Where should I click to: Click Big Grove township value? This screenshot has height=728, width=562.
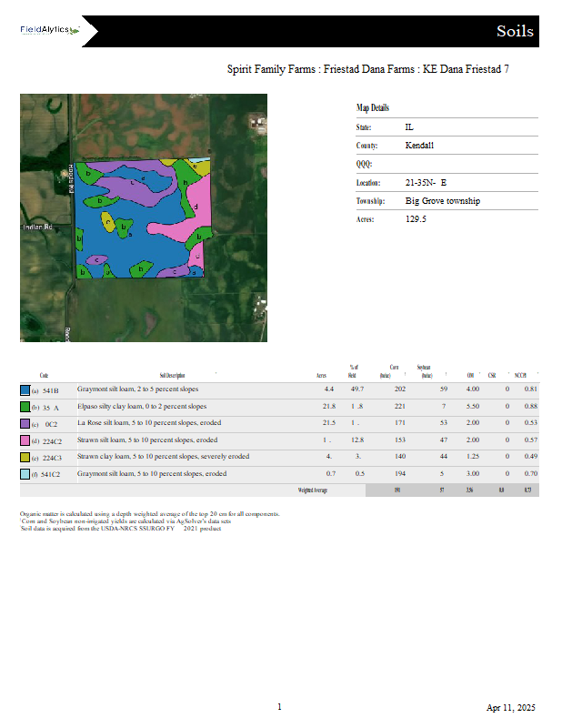tap(442, 201)
